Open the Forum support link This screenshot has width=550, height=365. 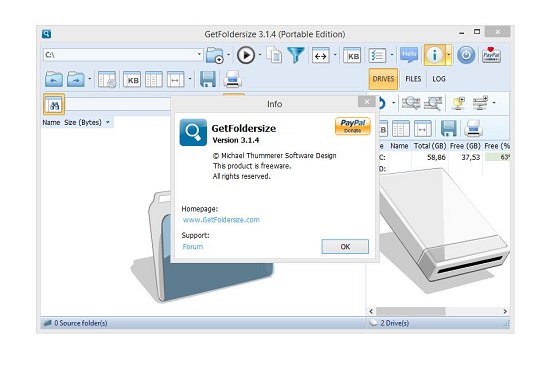tap(193, 246)
